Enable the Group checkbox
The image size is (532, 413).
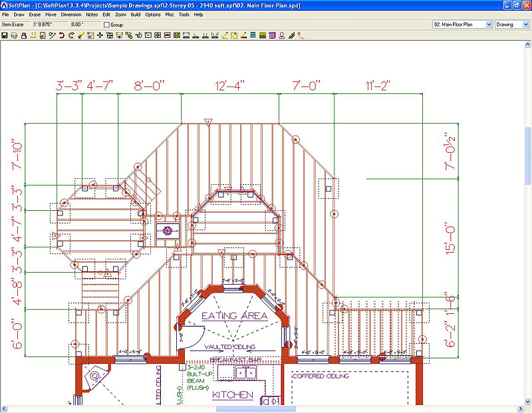pyautogui.click(x=106, y=24)
